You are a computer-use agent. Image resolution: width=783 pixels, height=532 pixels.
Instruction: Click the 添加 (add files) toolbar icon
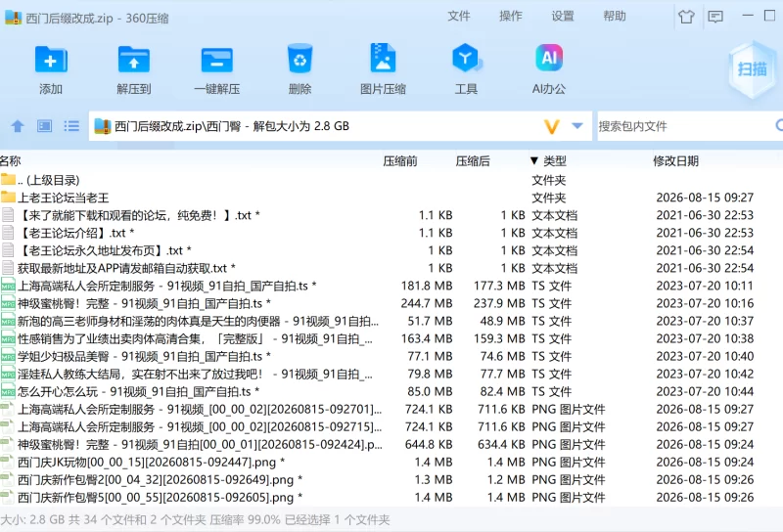pyautogui.click(x=51, y=60)
